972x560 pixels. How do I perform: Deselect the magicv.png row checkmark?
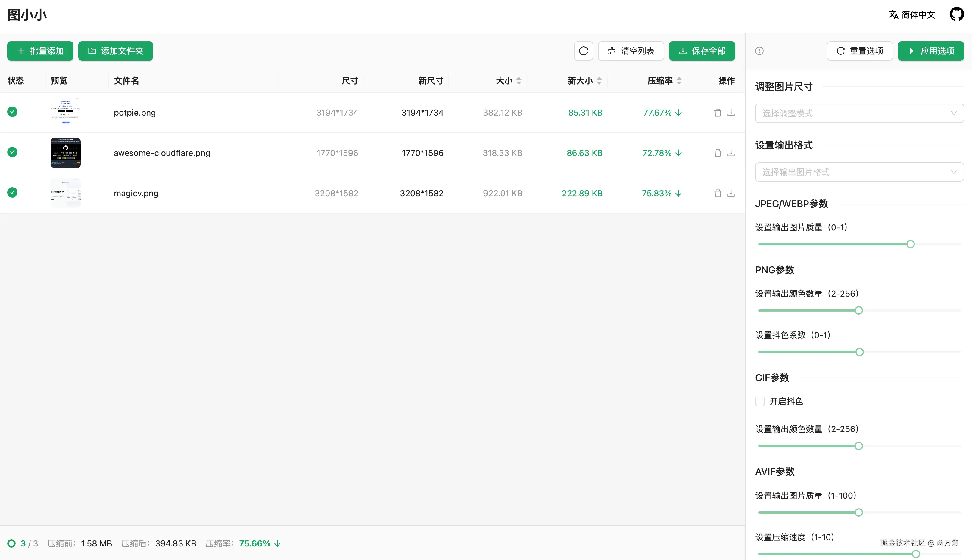(12, 193)
